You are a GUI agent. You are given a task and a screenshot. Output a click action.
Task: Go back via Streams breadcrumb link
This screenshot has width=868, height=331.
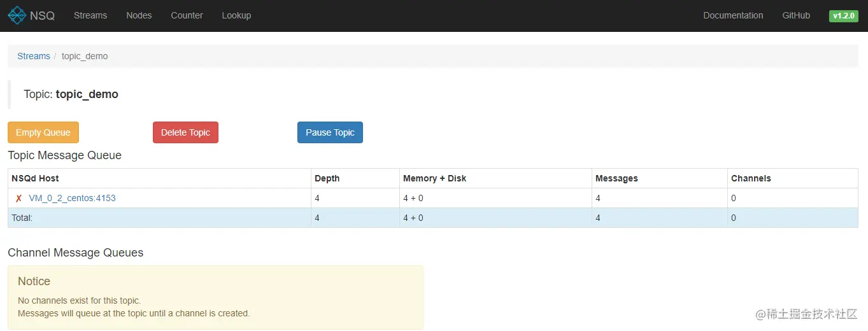(34, 56)
